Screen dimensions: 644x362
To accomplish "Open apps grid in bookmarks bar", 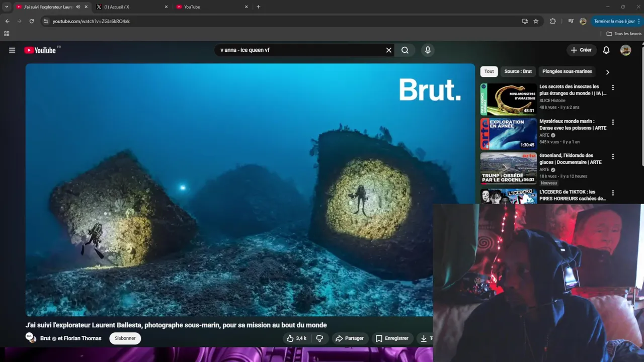I will [x=7, y=34].
